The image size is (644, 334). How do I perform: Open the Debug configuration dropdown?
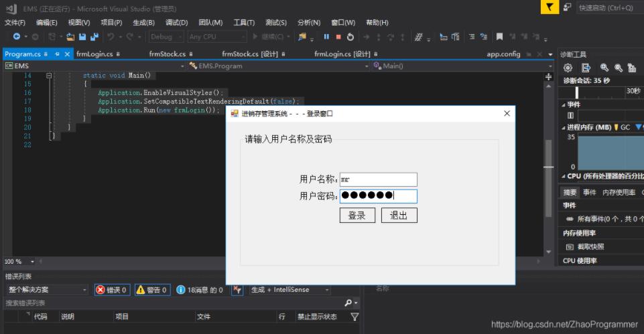(x=166, y=37)
